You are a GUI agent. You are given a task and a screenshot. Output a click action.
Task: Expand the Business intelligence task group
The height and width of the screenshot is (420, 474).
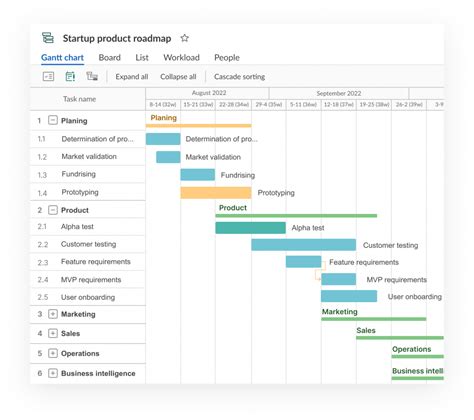pos(53,373)
